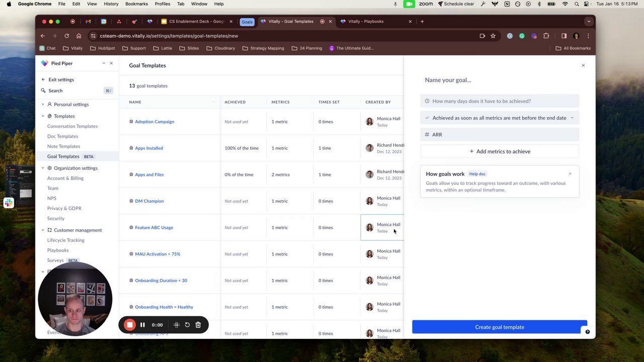Click Add metrics to achieve

500,151
